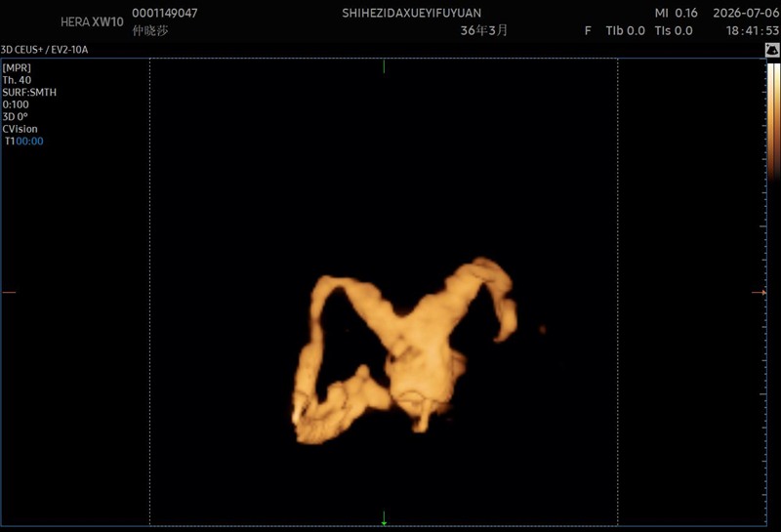Click the TIb 0.0 reading

(x=625, y=31)
